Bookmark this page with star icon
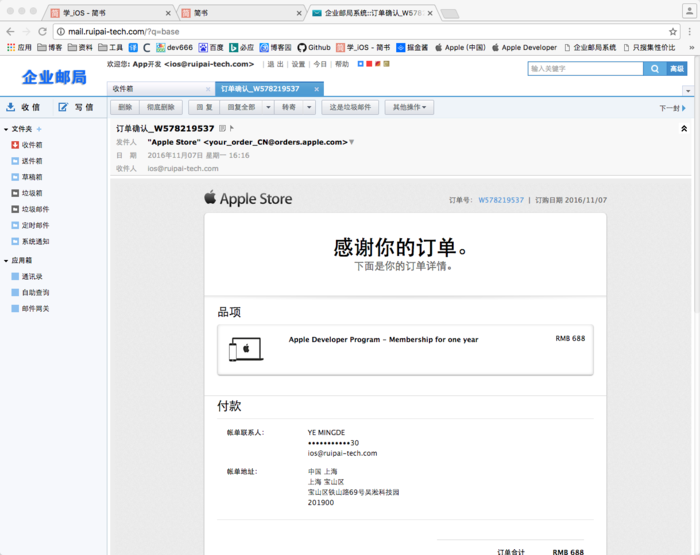Screen dimensions: 700x555 (x=673, y=32)
